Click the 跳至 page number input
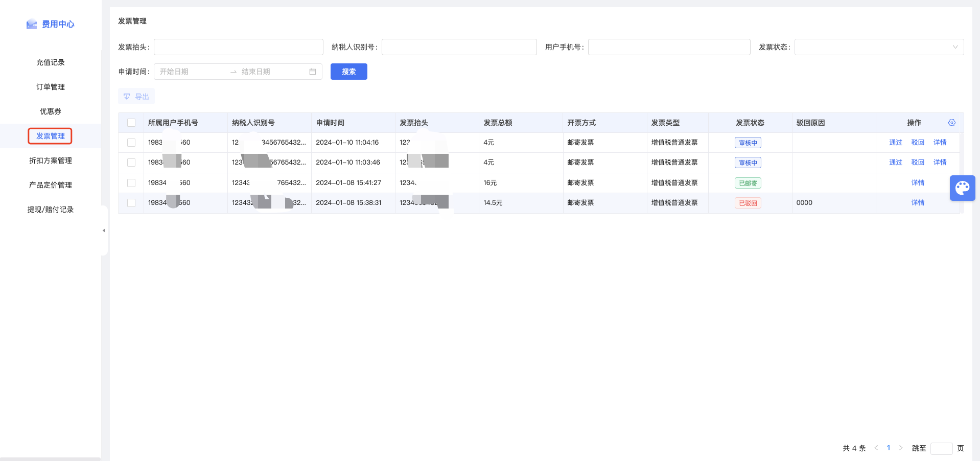This screenshot has height=461, width=980. 942,448
